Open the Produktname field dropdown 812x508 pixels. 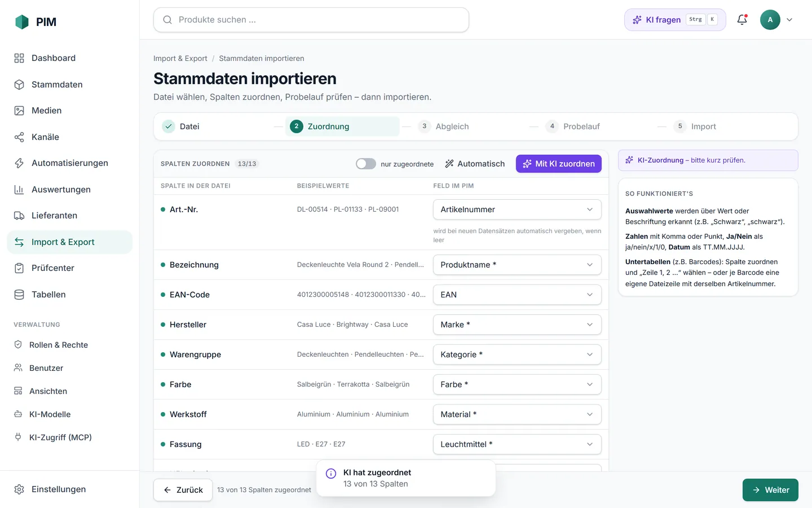(517, 265)
